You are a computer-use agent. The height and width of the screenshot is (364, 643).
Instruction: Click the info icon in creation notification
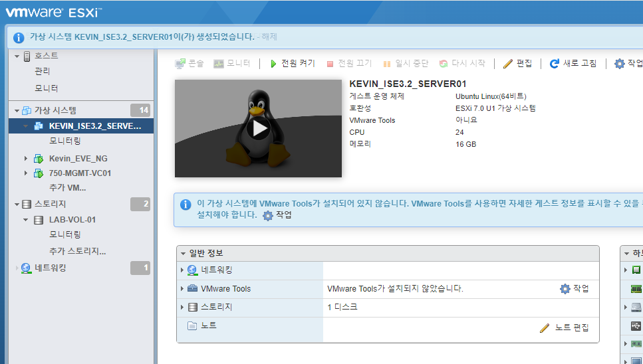19,38
